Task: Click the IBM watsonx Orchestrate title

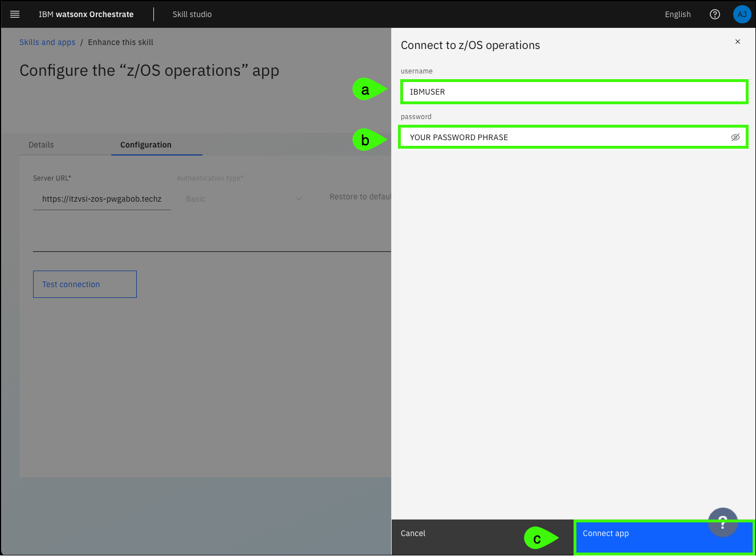Action: (86, 14)
